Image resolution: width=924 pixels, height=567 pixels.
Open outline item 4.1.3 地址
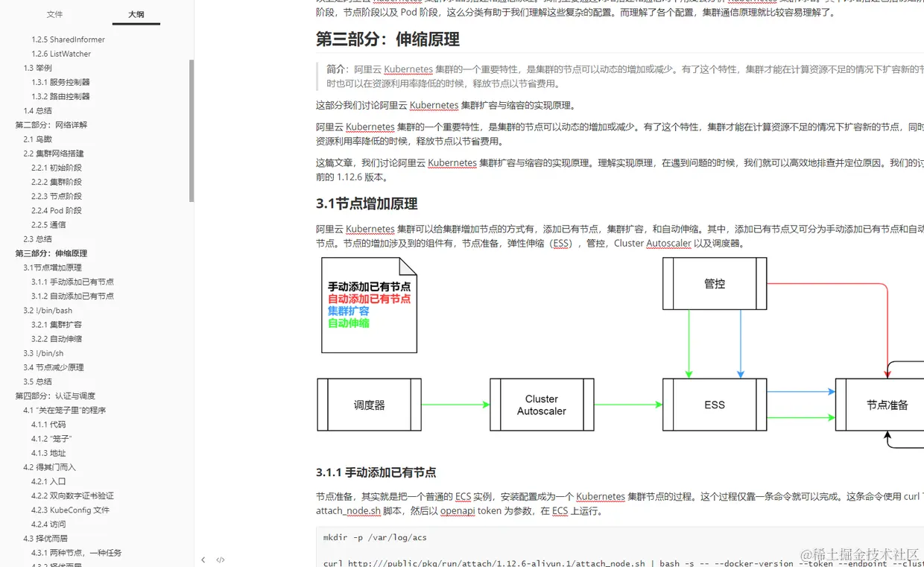coord(48,452)
